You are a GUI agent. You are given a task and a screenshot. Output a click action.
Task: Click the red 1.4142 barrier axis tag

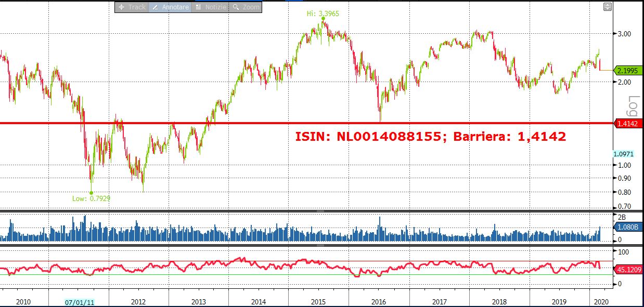[627, 124]
